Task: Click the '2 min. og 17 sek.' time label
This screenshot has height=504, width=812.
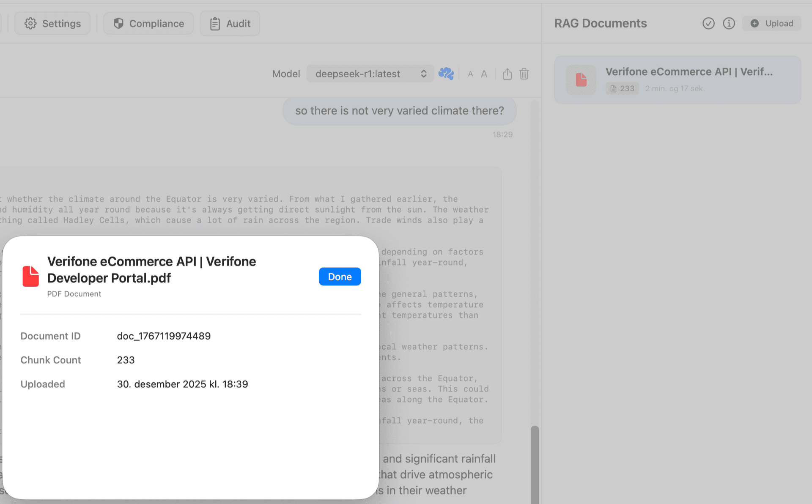Action: coord(675,88)
